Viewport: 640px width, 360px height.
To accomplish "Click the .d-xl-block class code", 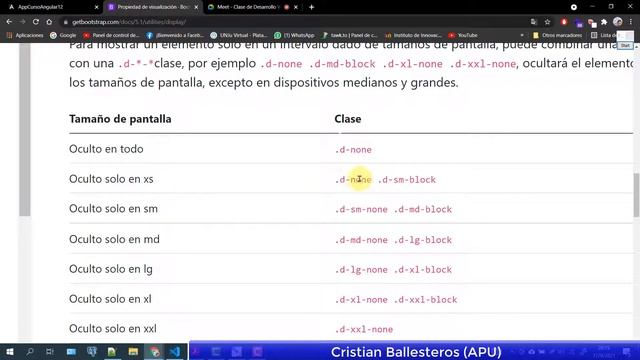I will coord(423,270).
